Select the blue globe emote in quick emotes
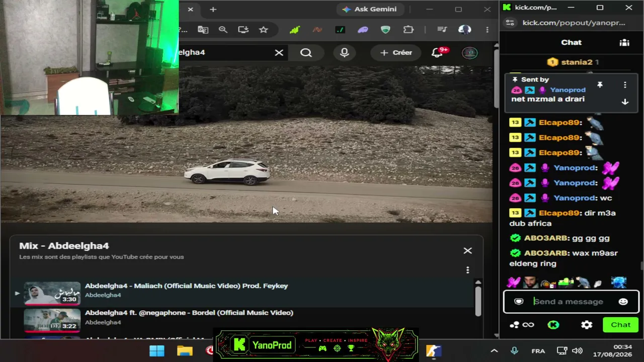 (619, 283)
